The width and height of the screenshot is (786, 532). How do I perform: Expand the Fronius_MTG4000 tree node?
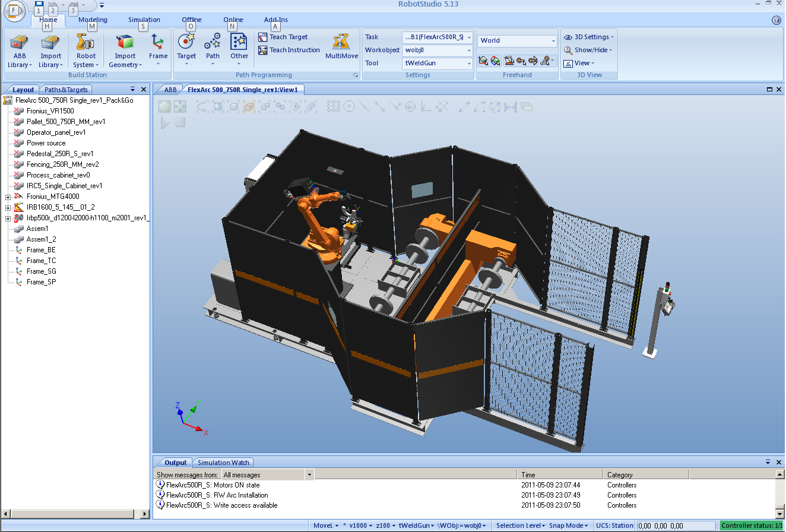(x=8, y=197)
